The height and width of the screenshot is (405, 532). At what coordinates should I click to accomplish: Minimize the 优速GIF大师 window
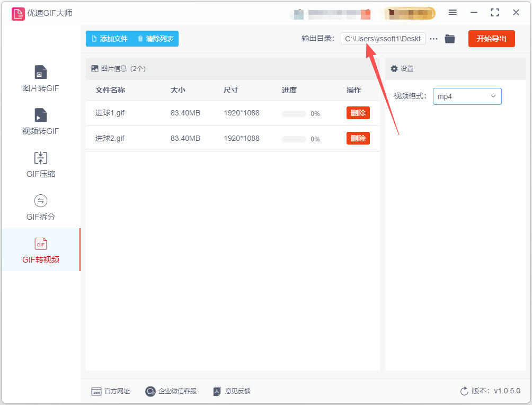(474, 13)
